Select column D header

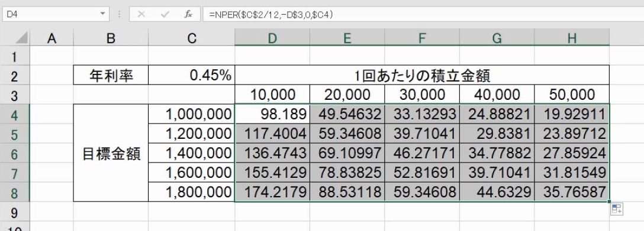(272, 38)
